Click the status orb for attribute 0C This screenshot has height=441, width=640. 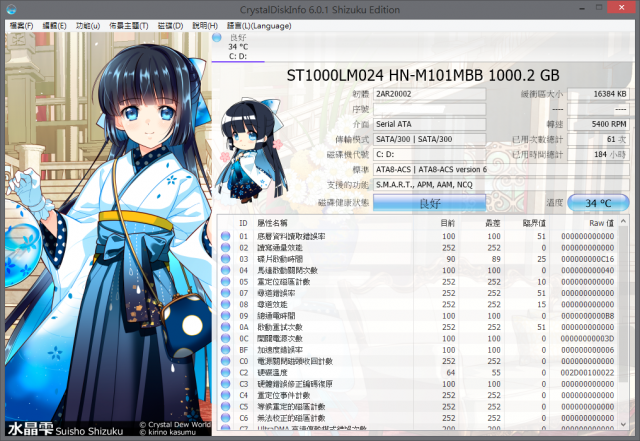225,338
